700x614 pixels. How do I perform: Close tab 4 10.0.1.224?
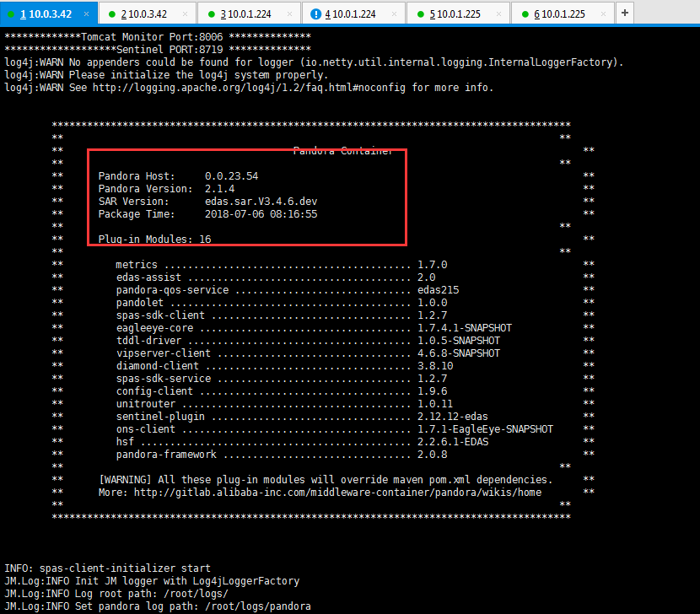click(394, 13)
